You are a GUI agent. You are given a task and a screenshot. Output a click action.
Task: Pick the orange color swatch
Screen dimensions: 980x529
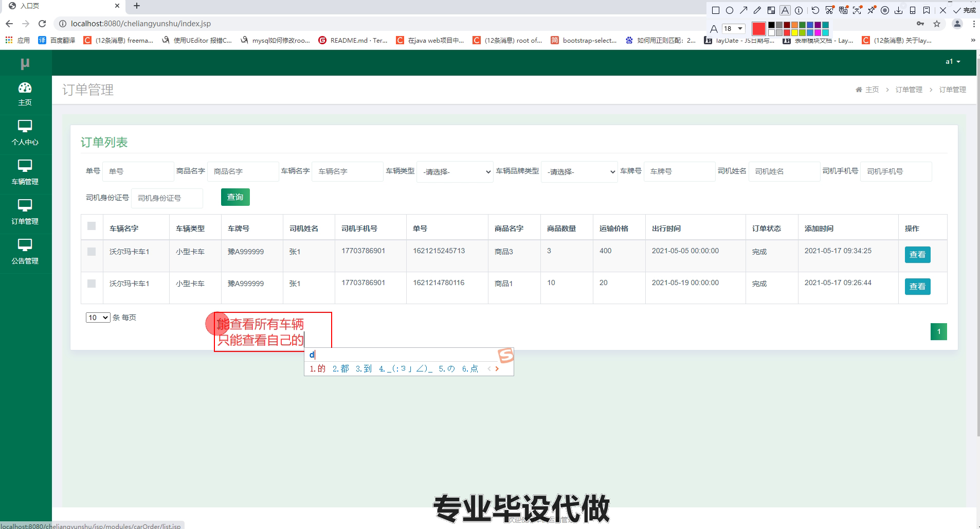[794, 25]
